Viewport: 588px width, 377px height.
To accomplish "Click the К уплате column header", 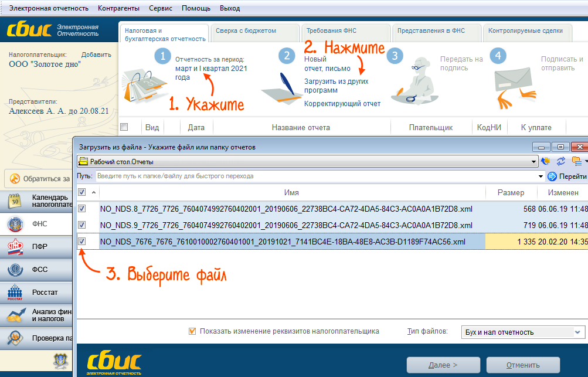I will tap(536, 128).
